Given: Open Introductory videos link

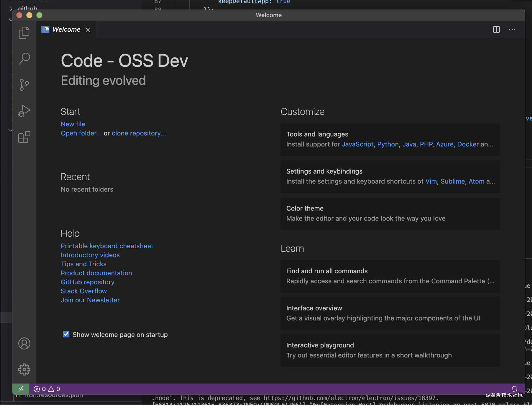Looking at the screenshot, I should [90, 255].
